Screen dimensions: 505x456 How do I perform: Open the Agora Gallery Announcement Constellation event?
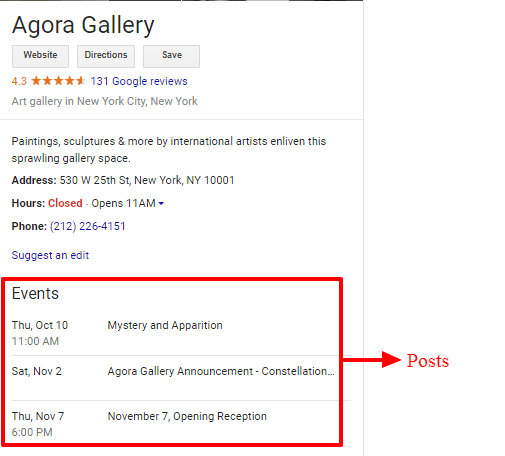click(x=221, y=371)
